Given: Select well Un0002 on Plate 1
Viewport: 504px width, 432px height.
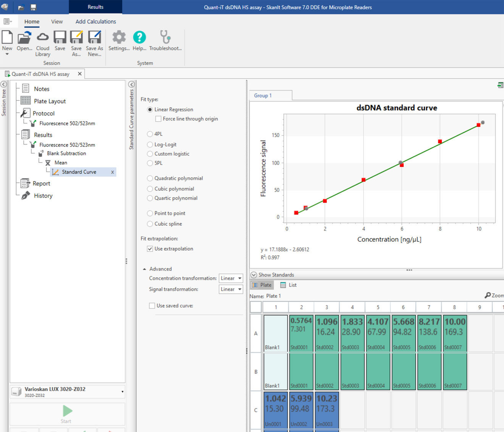Looking at the screenshot, I should pos(301,410).
